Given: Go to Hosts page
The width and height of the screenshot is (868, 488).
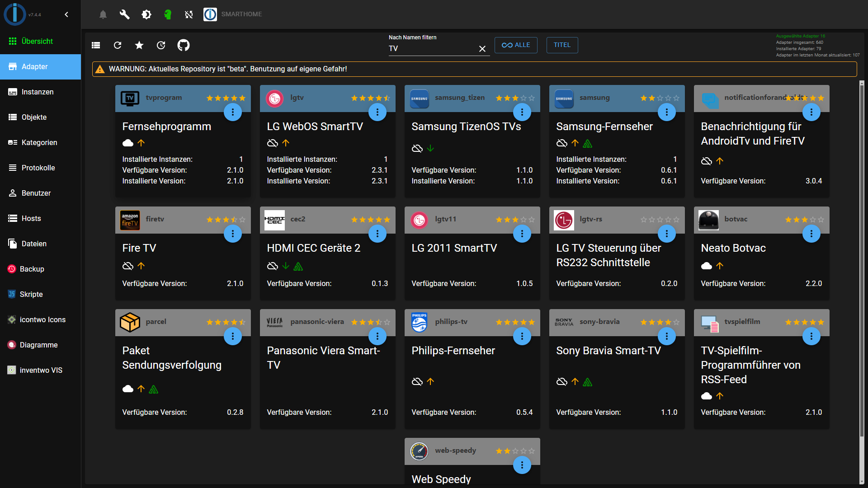Looking at the screenshot, I should coord(41,219).
